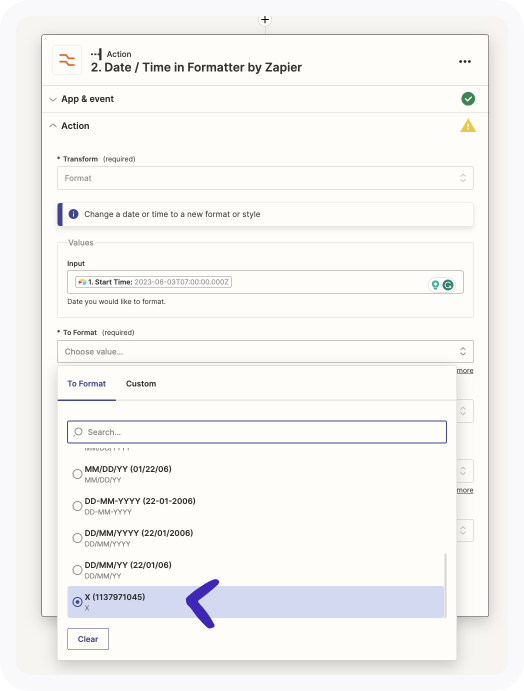Click the yellow warning icon for Action
Image resolution: width=524 pixels, height=691 pixels.
point(468,126)
